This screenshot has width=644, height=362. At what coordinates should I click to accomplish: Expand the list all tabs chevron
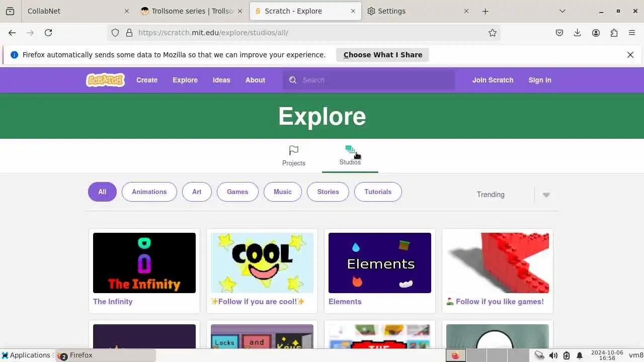coord(562,11)
